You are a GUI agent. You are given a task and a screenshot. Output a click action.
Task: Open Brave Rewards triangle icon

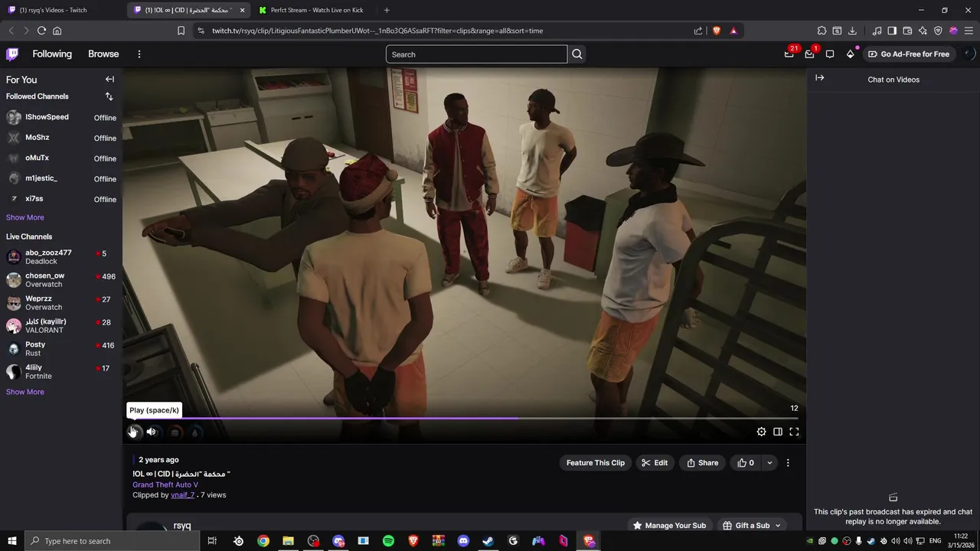pyautogui.click(x=733, y=31)
